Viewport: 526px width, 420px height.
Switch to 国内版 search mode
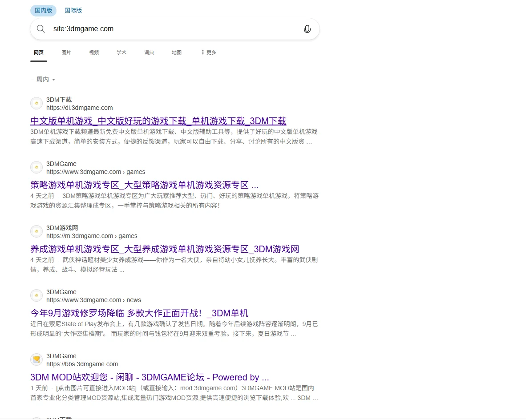[43, 10]
